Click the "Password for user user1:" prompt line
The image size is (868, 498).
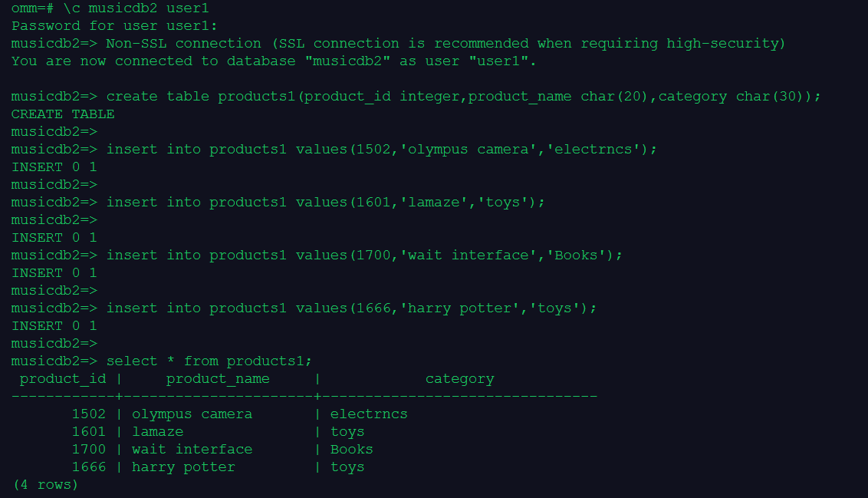(x=114, y=25)
